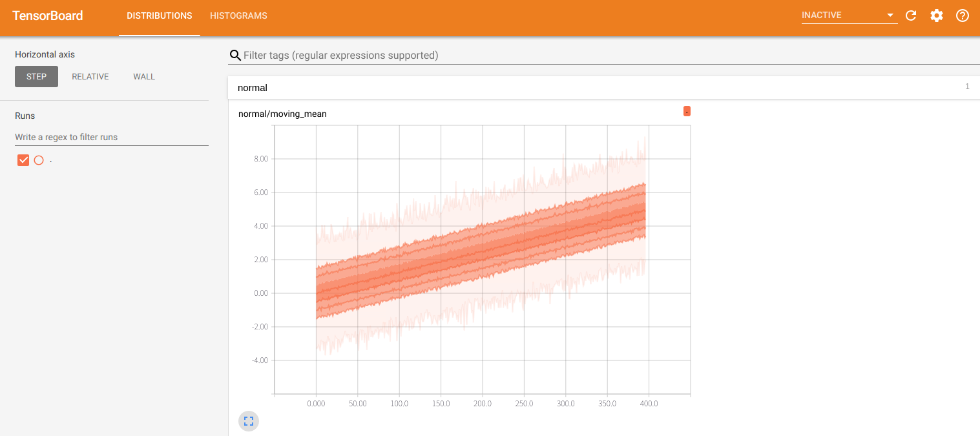This screenshot has width=980, height=436.
Task: Click the normal/moving_mean chart title
Action: tap(282, 114)
